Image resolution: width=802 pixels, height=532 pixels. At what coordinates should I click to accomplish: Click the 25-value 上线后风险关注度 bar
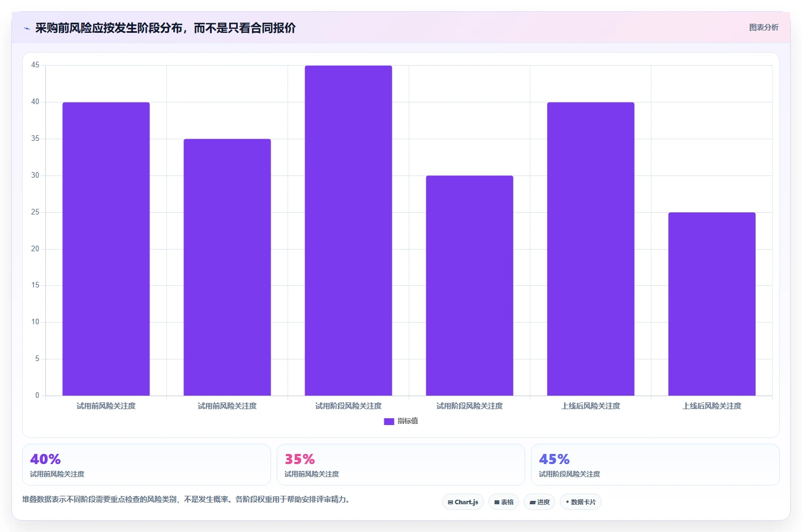pyautogui.click(x=712, y=304)
